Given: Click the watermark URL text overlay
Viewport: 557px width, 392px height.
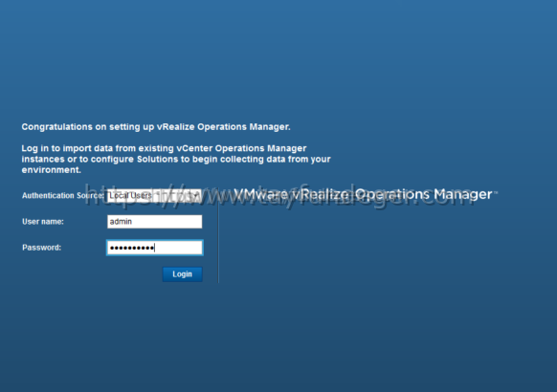Looking at the screenshot, I should click(279, 196).
